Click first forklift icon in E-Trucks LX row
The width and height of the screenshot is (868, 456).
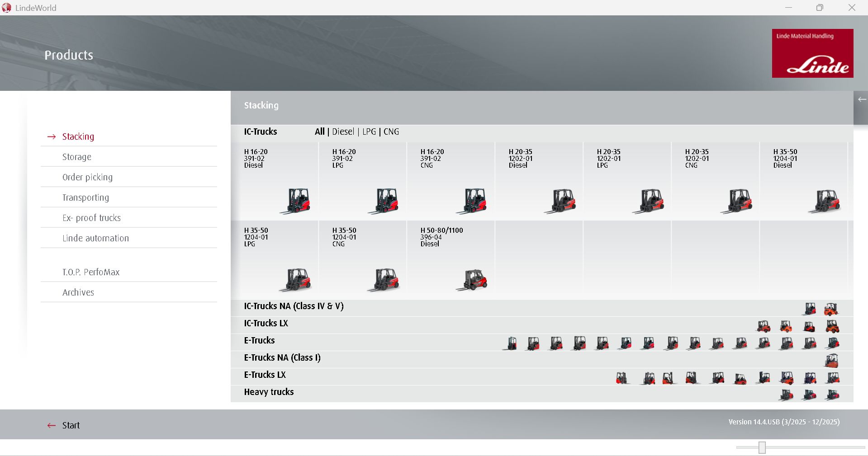pos(622,378)
